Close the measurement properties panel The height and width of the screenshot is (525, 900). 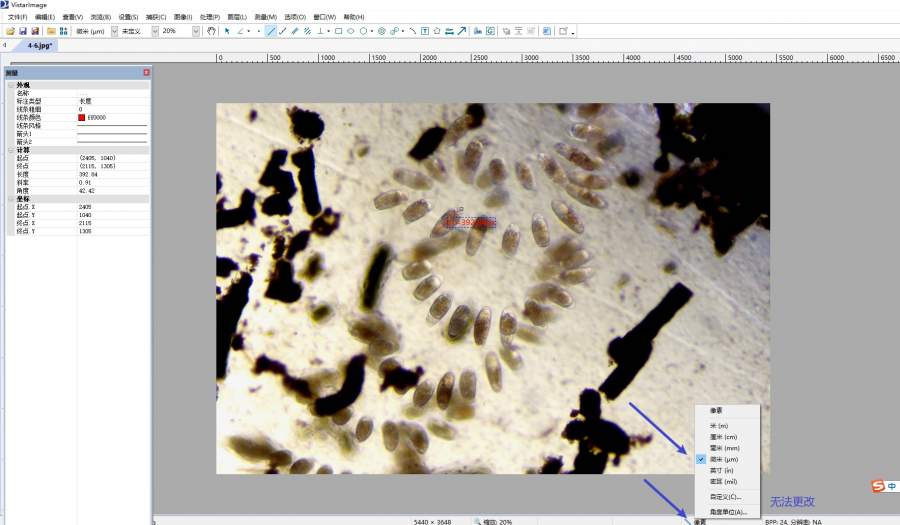click(146, 73)
